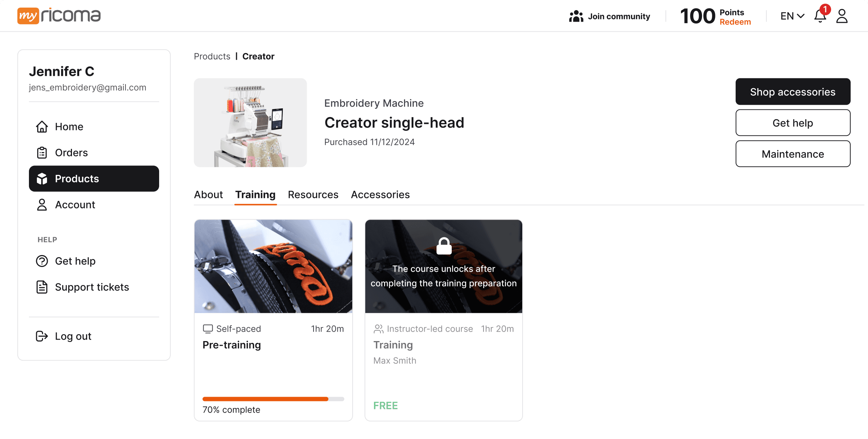Image resolution: width=868 pixels, height=439 pixels.
Task: Switch to the Resources tab
Action: (313, 195)
